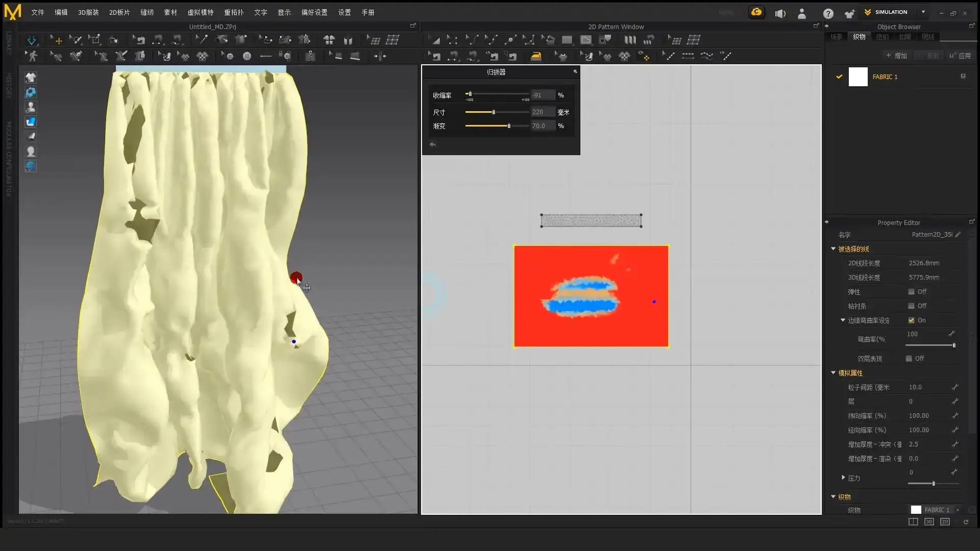
Task: Collapse the 模拟属性 section
Action: coord(834,373)
